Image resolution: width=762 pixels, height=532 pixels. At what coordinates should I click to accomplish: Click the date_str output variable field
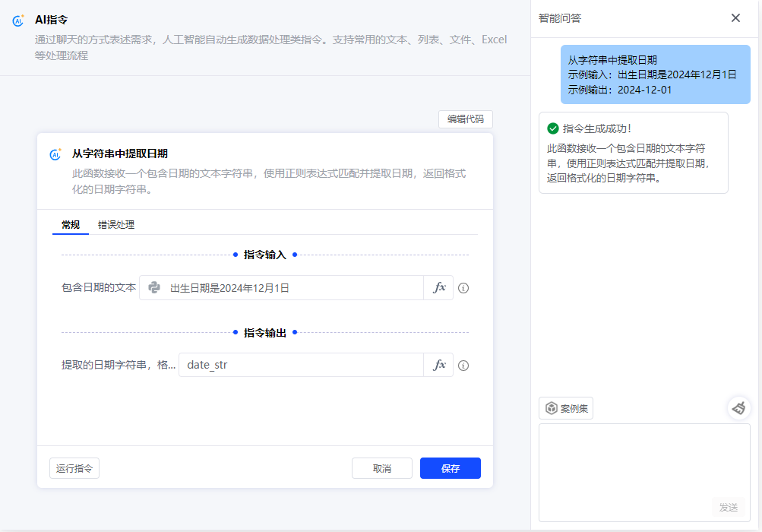[301, 365]
